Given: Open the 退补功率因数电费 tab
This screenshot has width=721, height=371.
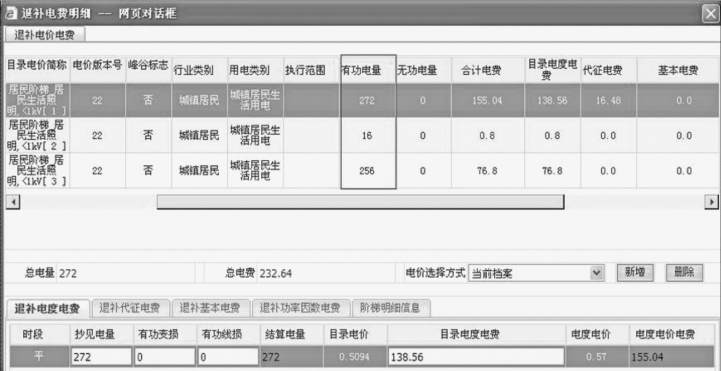Looking at the screenshot, I should pyautogui.click(x=301, y=308).
